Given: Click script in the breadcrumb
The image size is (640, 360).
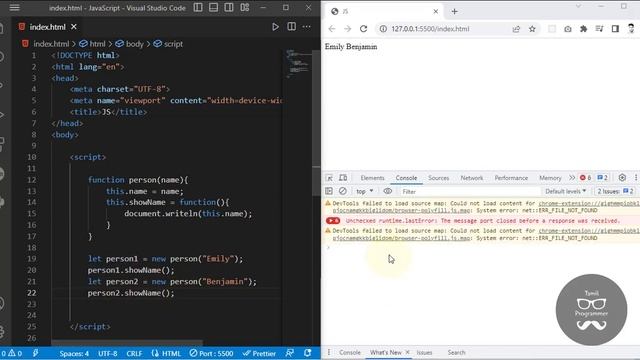Looking at the screenshot, I should 173,44.
